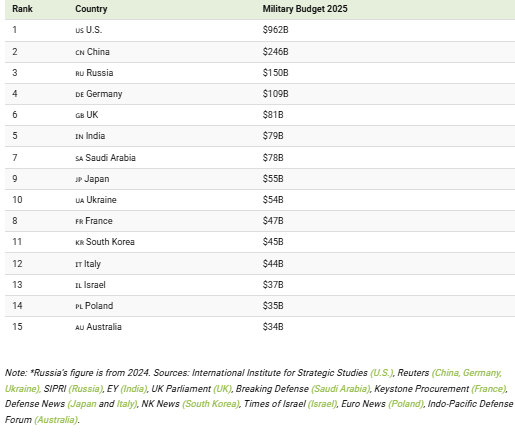This screenshot has width=515, height=433.
Task: Open the UK Parliament source link
Action: (x=222, y=389)
